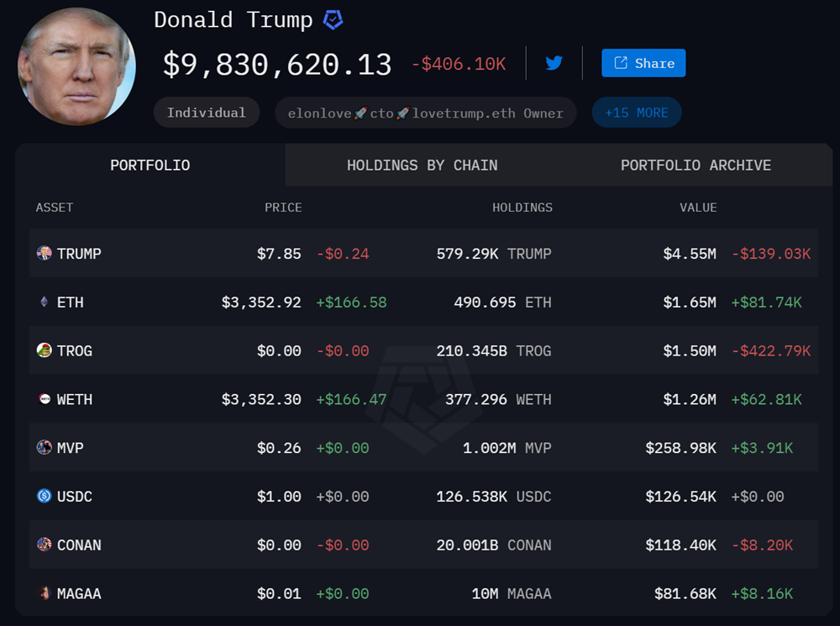This screenshot has width=840, height=626.
Task: Switch to HOLDINGS BY CHAIN tab
Action: click(x=423, y=165)
